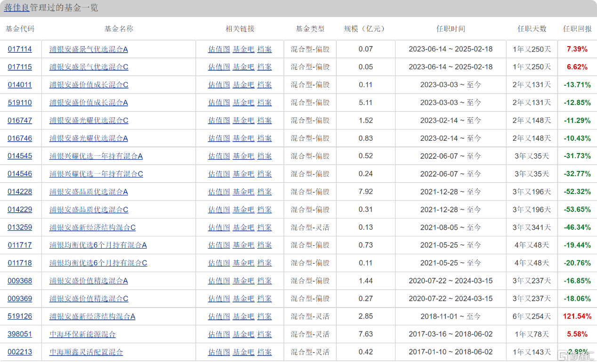Open 浦银安盛品质优选混合C fund page

pyautogui.click(x=89, y=210)
